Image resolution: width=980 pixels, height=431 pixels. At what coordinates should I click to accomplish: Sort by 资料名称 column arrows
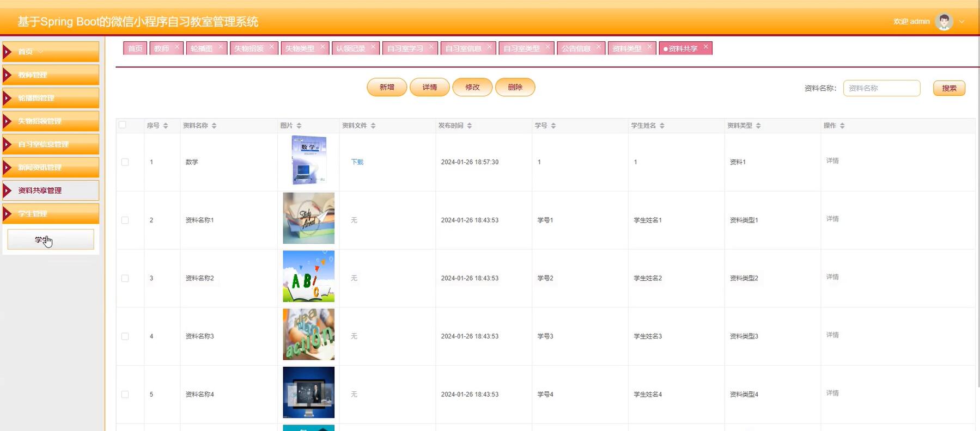[x=214, y=126]
